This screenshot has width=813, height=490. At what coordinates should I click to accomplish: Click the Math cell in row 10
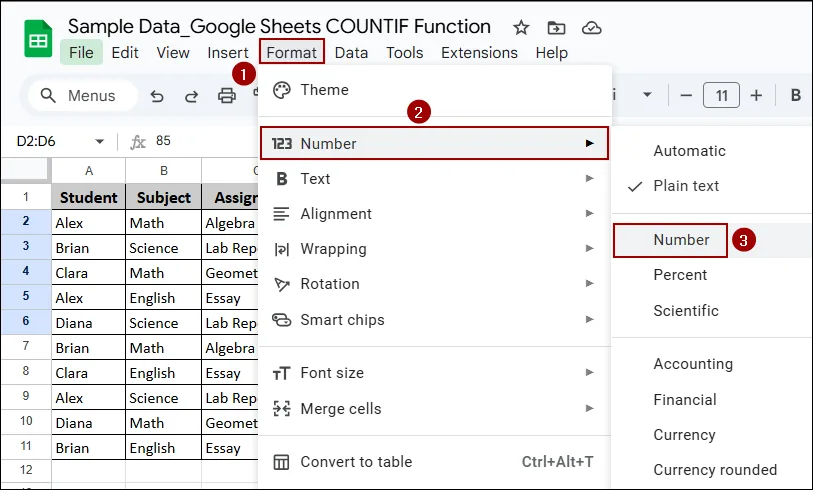tap(163, 423)
